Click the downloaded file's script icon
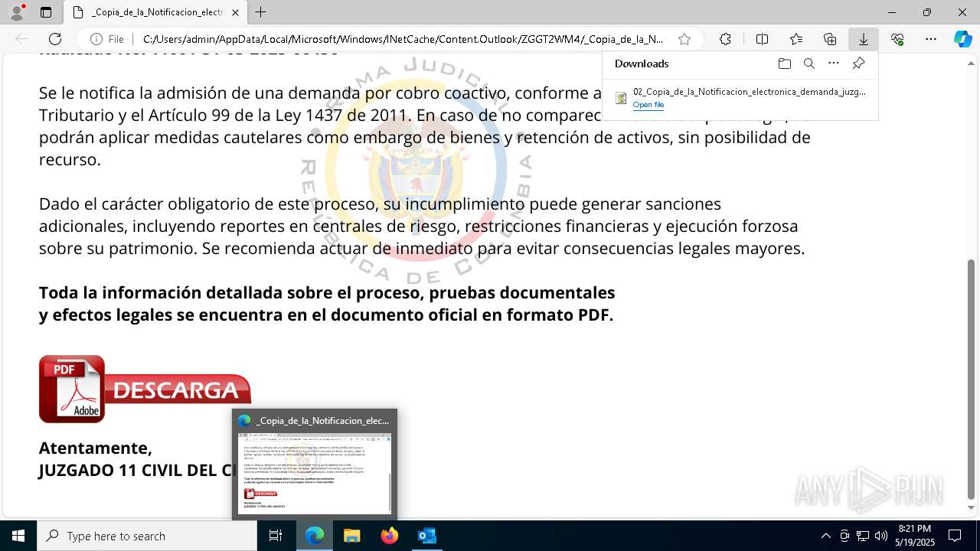Viewport: 980px width, 551px height. click(x=621, y=98)
